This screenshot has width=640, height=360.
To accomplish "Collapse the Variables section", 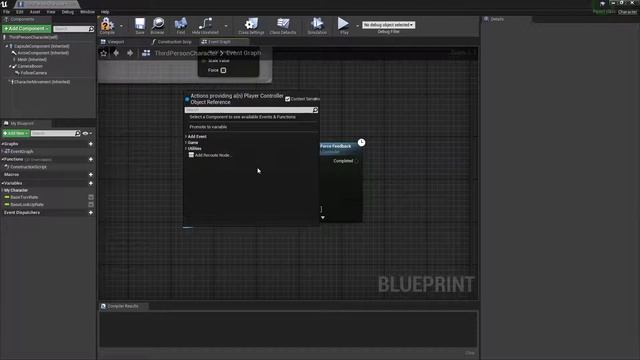I will [x=2, y=183].
